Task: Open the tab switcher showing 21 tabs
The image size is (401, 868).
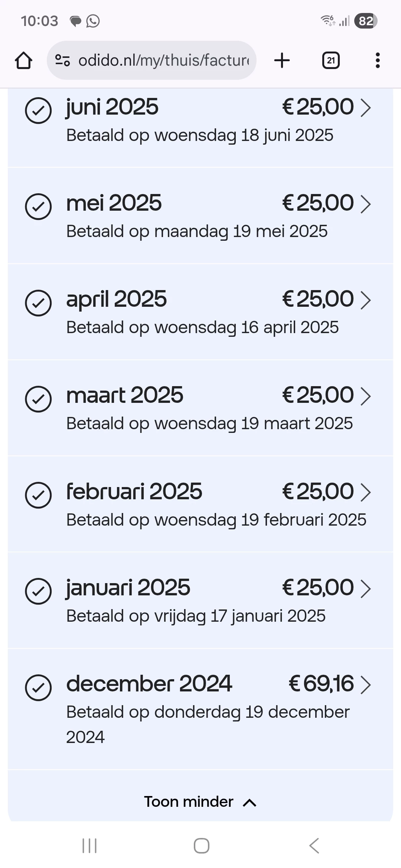Action: (x=331, y=60)
